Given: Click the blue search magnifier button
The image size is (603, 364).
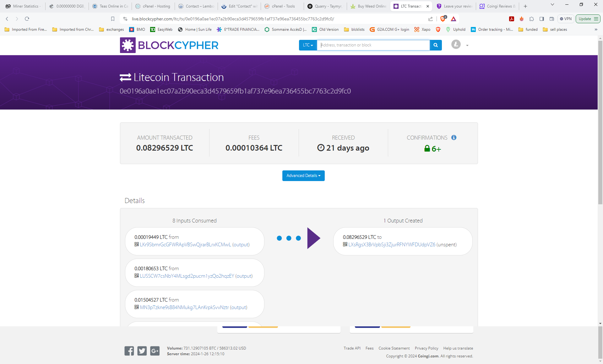Looking at the screenshot, I should 436,45.
